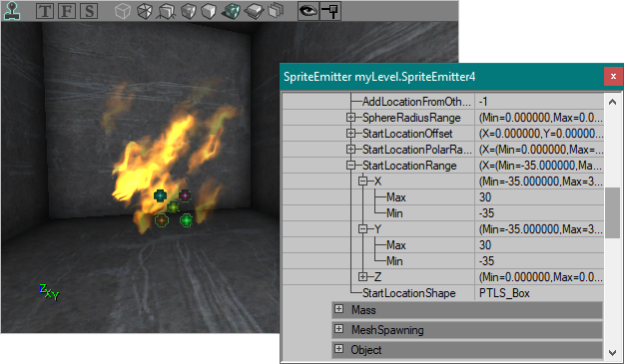Select the SphereRadiusRange value (Min=0.000000...
Viewport: 624px width, 364px height.
click(x=539, y=118)
